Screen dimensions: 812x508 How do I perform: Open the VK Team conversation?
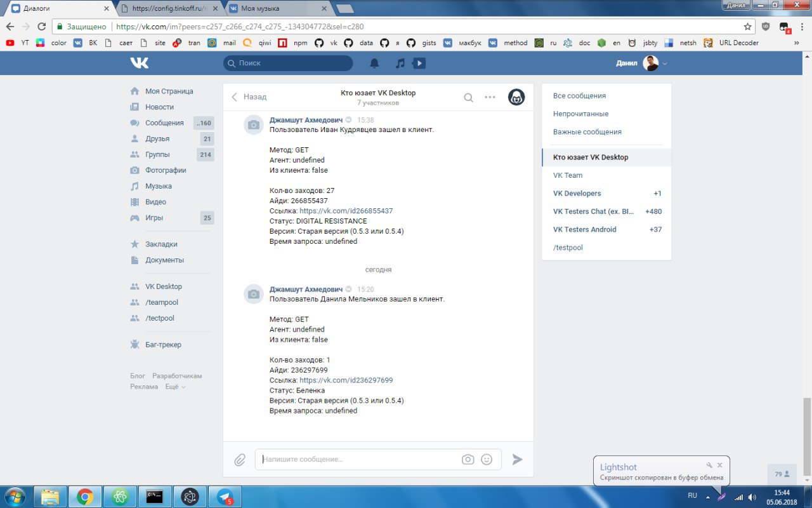pos(606,175)
